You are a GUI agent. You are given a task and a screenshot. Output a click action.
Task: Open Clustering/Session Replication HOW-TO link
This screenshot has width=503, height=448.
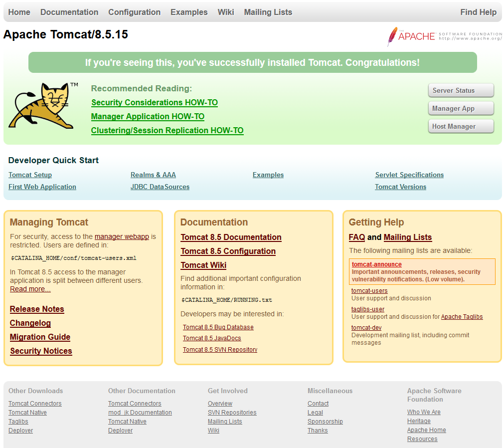click(168, 131)
